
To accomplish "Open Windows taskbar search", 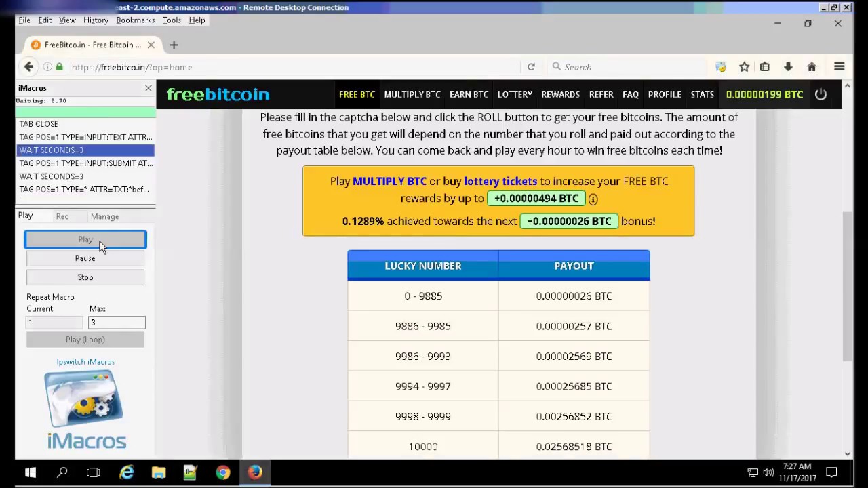I will point(62,472).
